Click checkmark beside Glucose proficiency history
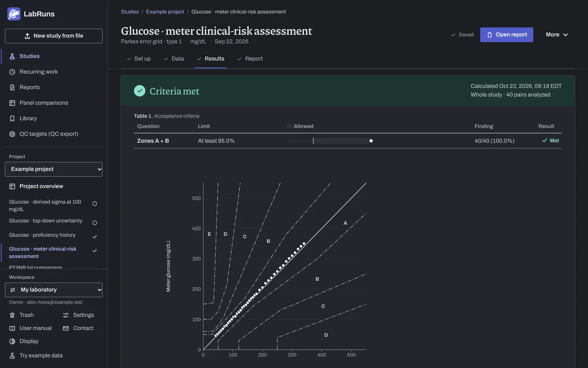 [95, 237]
